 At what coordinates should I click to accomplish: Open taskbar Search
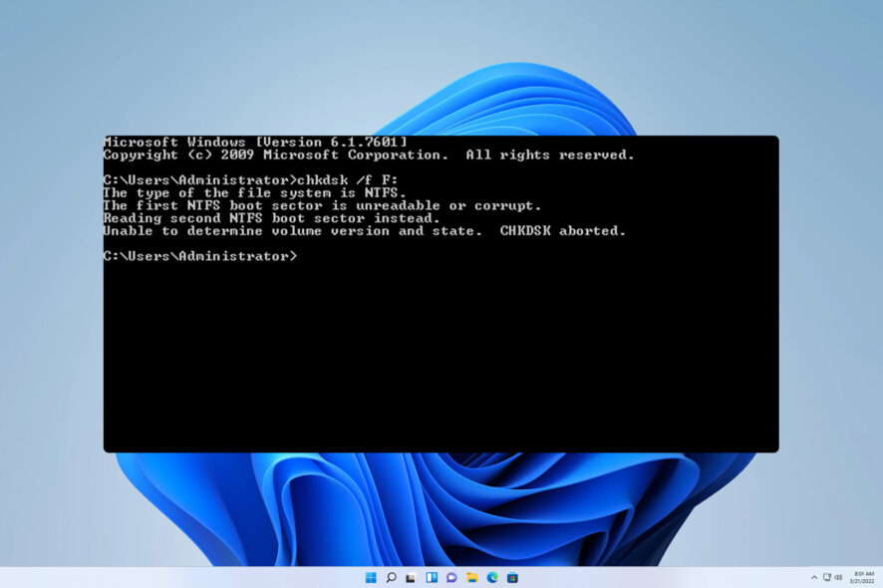tap(391, 577)
